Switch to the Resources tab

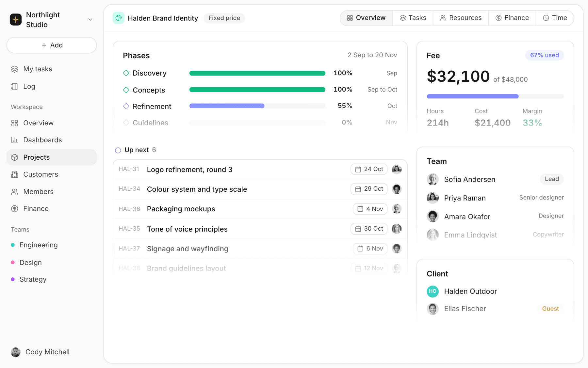pos(461,18)
